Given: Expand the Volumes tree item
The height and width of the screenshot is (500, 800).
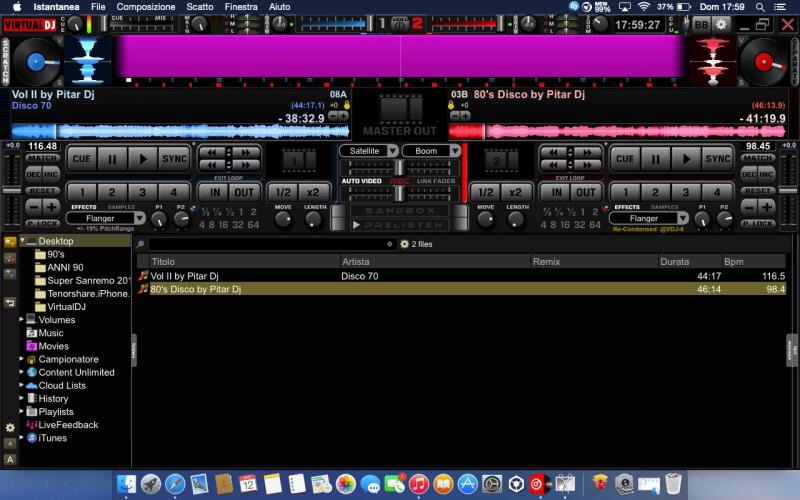Looking at the screenshot, I should click(22, 320).
